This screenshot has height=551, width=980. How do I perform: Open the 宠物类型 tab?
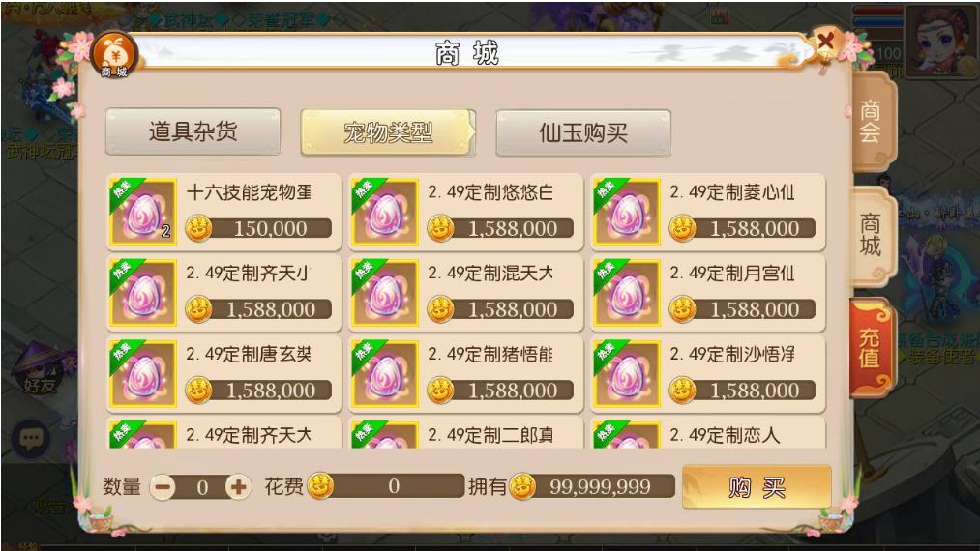pyautogui.click(x=388, y=132)
